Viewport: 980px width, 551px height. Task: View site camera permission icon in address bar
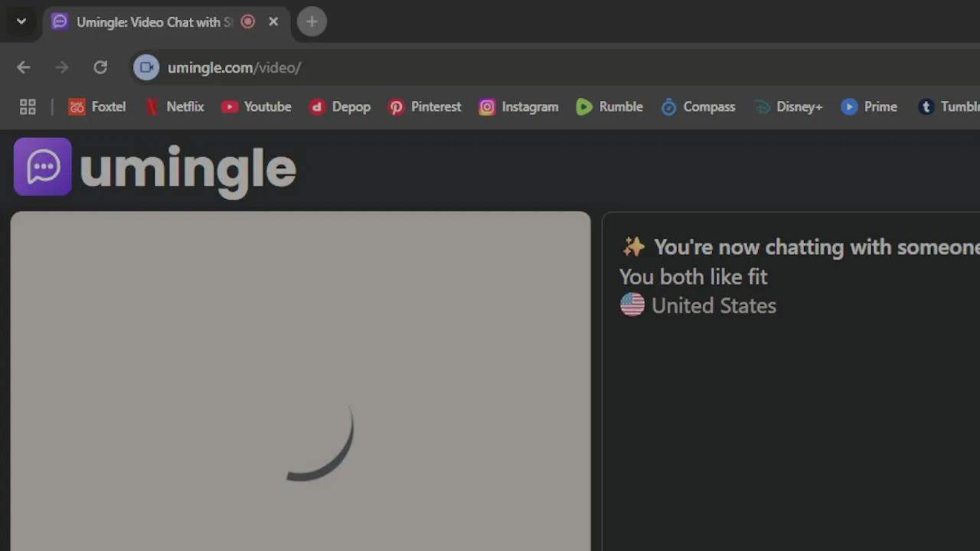[146, 67]
